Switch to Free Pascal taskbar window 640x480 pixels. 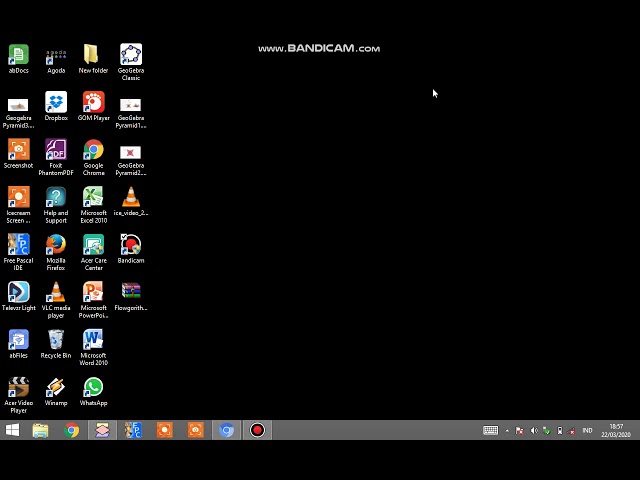click(133, 430)
